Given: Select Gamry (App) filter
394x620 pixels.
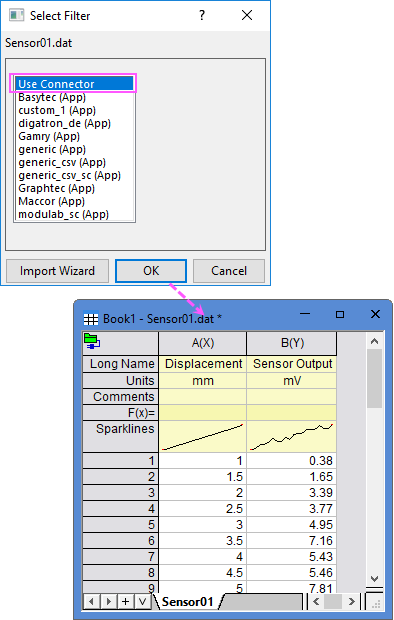Looking at the screenshot, I should coord(74,136).
